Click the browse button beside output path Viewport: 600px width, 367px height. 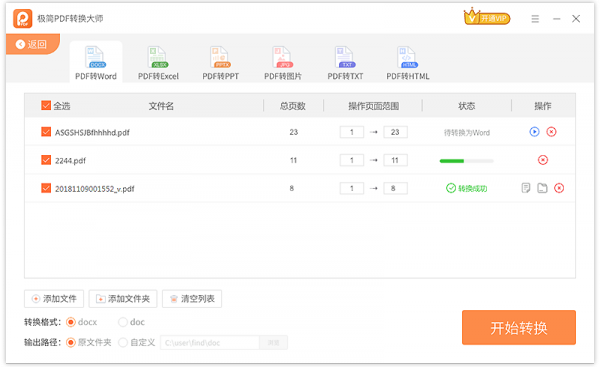tap(273, 343)
